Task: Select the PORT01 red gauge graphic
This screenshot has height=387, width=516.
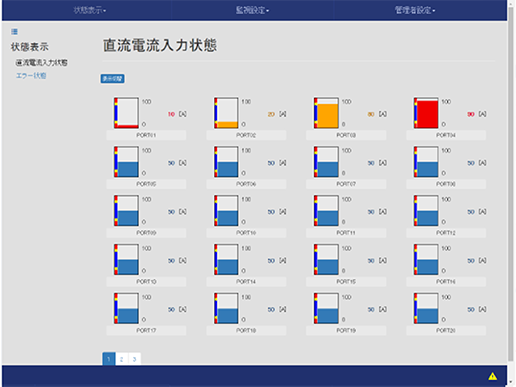Action: point(126,113)
